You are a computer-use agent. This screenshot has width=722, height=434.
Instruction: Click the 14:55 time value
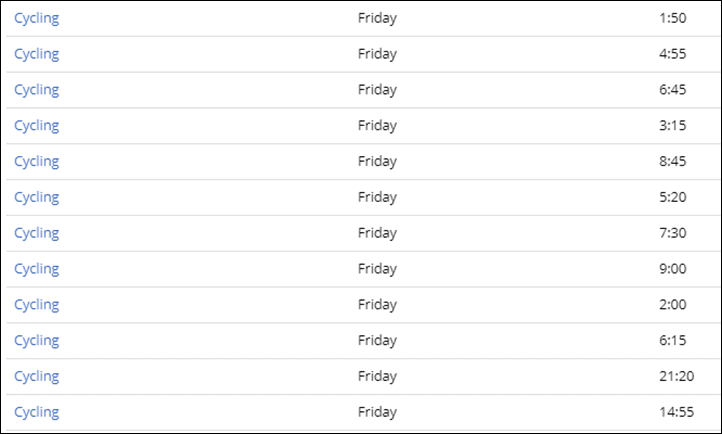click(676, 412)
